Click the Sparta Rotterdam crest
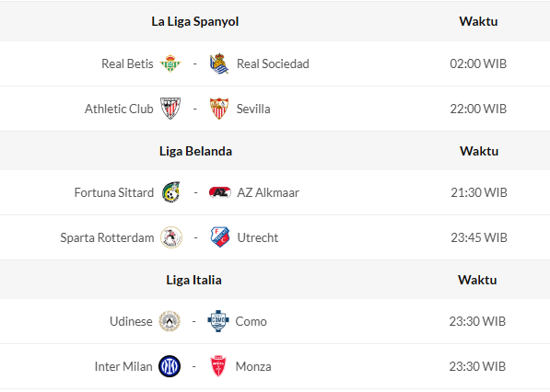 (x=171, y=237)
